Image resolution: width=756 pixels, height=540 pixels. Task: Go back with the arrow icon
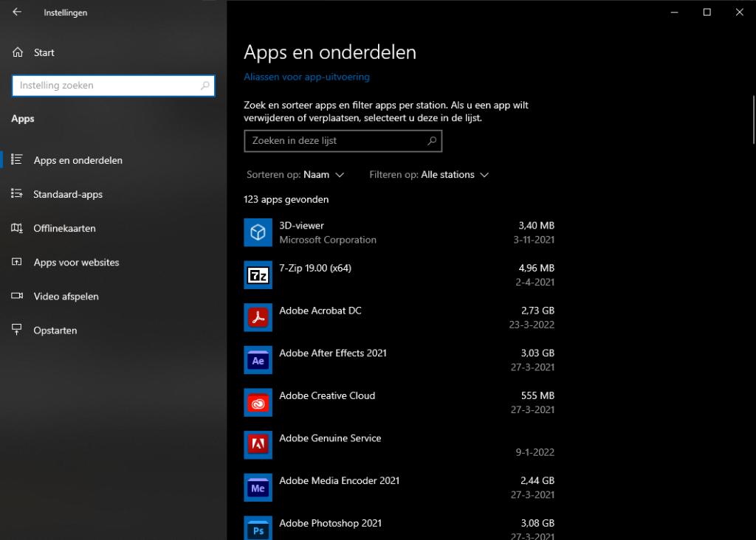point(17,12)
